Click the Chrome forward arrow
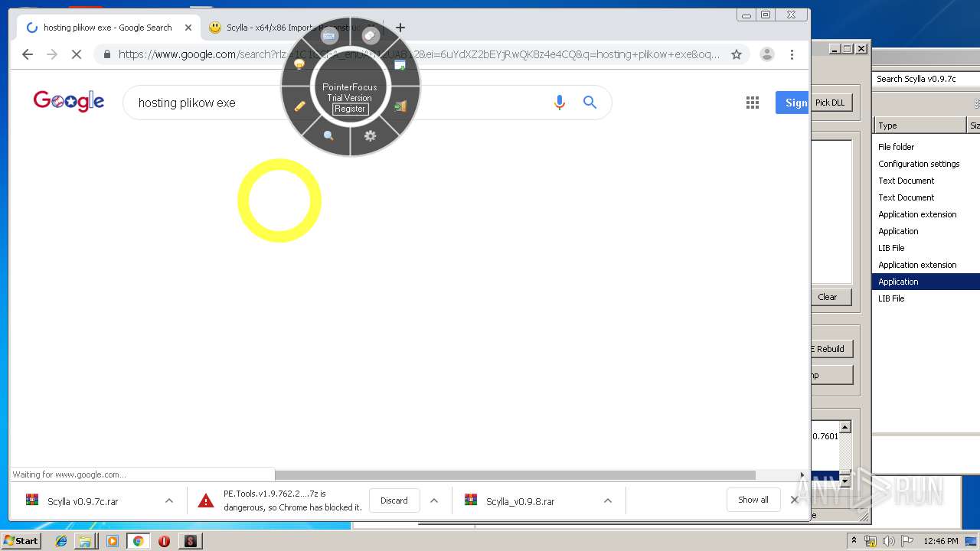 [52, 54]
